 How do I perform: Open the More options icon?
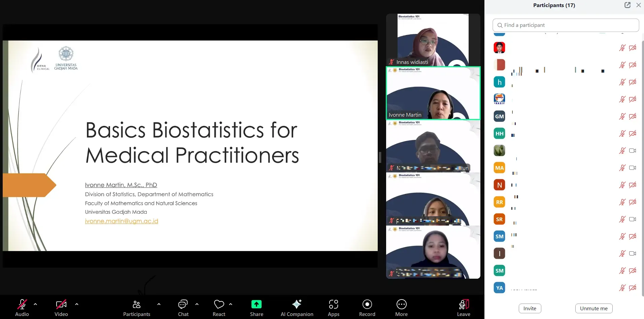coord(401,305)
